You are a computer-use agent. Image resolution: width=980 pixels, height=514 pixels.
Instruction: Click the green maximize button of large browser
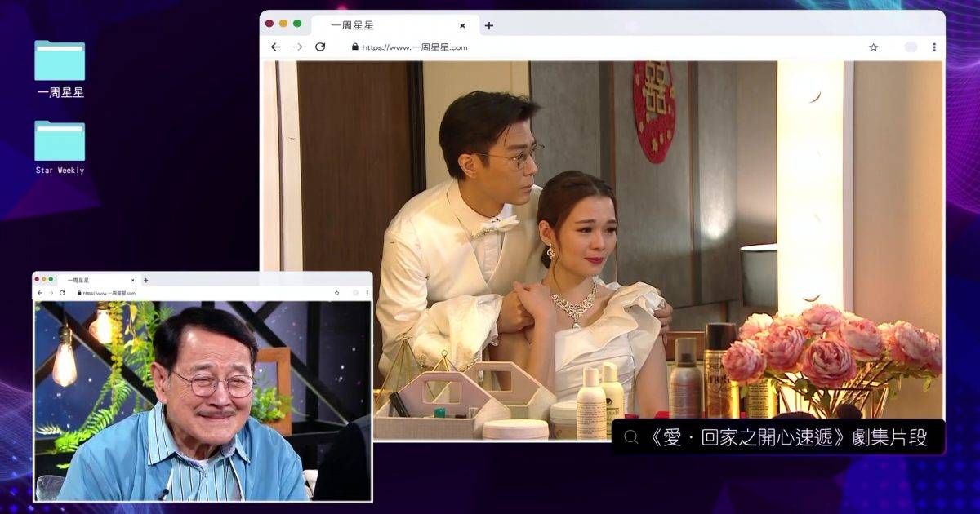(x=297, y=24)
